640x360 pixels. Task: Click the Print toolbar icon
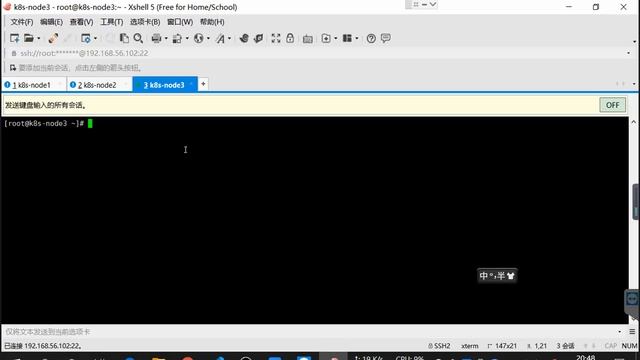click(156, 38)
